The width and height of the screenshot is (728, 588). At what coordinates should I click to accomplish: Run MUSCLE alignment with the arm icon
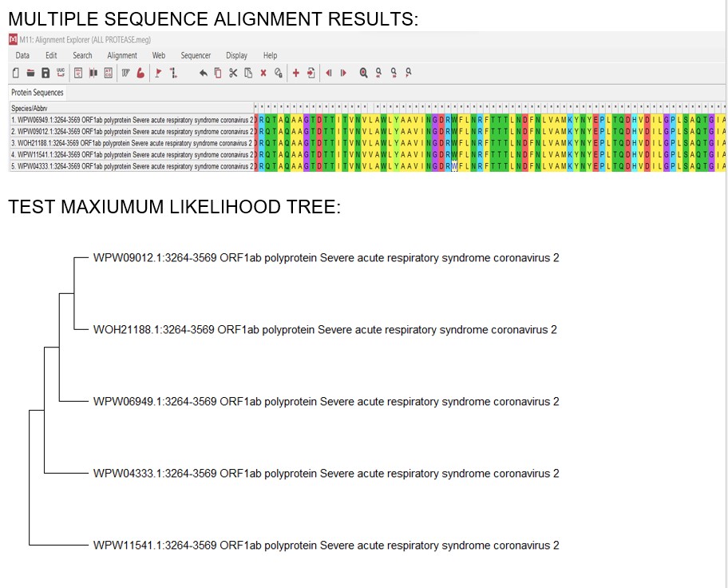point(139,73)
